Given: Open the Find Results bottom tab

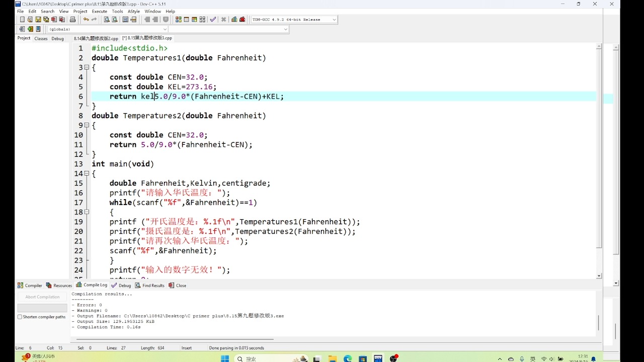Looking at the screenshot, I should [x=150, y=285].
